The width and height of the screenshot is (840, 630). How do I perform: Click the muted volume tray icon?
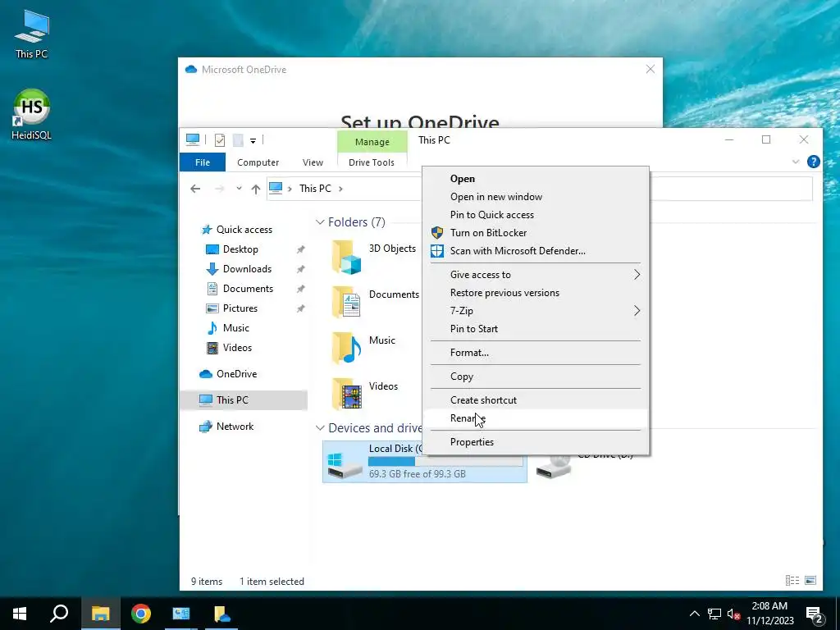click(733, 614)
